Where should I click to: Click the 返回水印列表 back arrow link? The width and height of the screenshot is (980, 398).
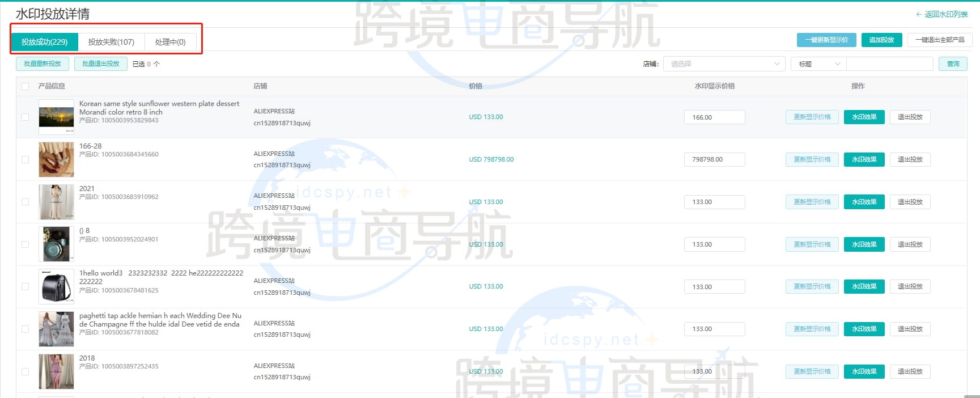[941, 14]
